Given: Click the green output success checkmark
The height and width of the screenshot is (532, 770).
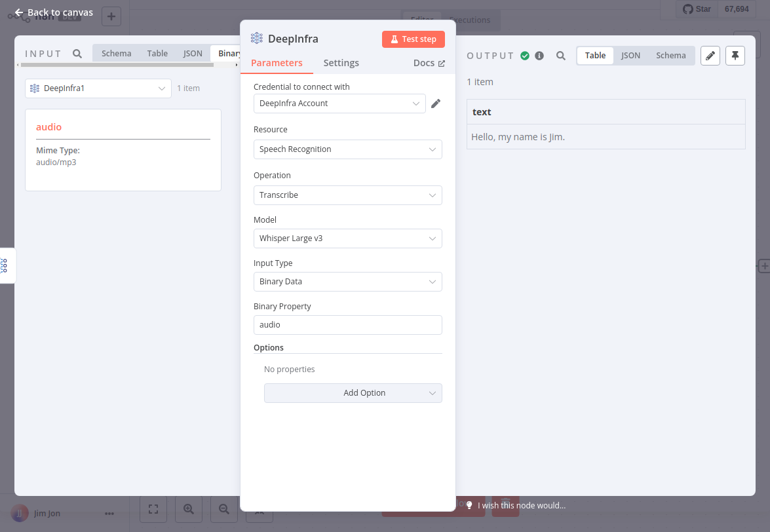Looking at the screenshot, I should click(x=525, y=56).
